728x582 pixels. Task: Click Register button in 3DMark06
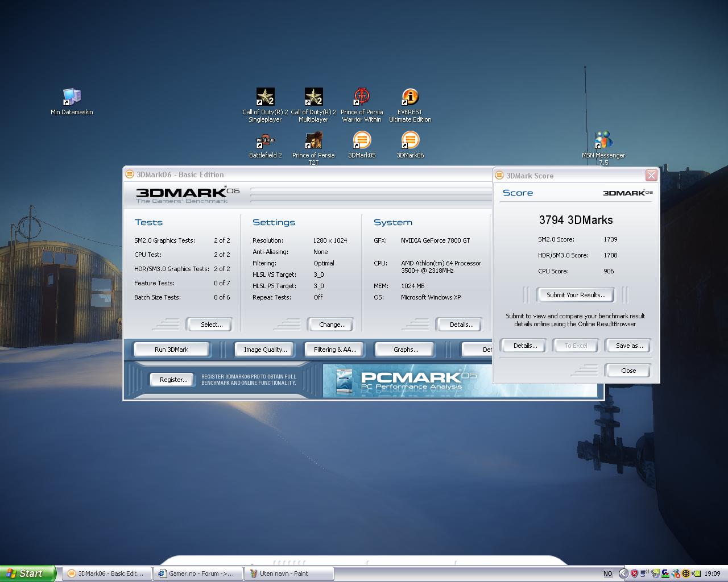[173, 380]
